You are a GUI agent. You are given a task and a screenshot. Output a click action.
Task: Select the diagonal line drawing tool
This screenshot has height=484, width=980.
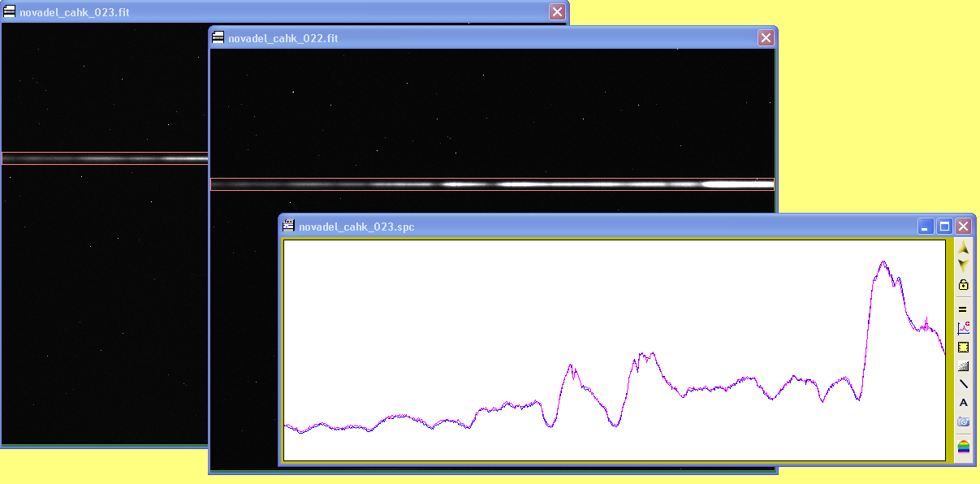tap(963, 384)
